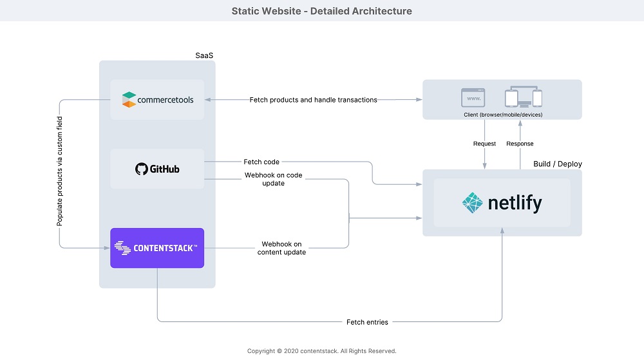The height and width of the screenshot is (362, 644).
Task: Select the 'Webhook on content update' label
Action: point(282,248)
